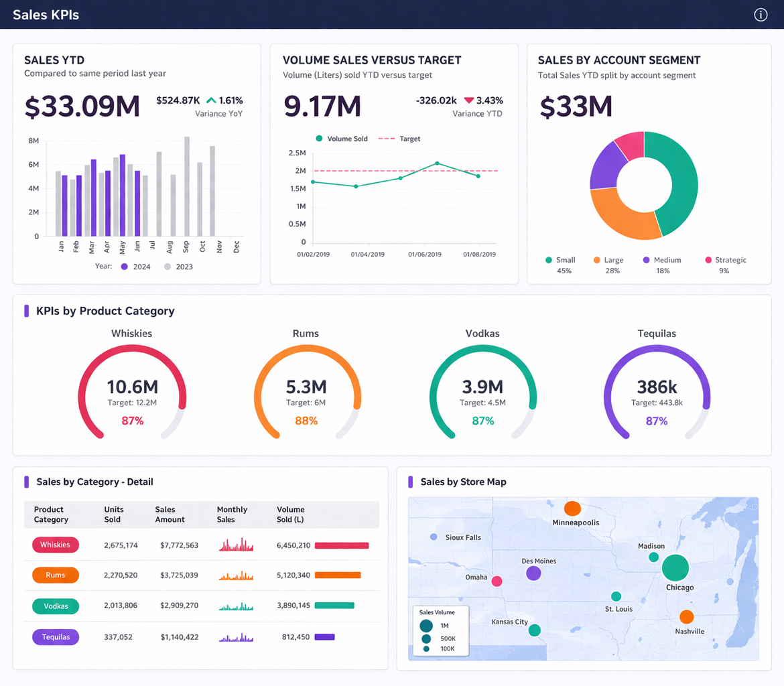Select the Rums category tag
Screen dimensions: 784x686
pos(56,575)
